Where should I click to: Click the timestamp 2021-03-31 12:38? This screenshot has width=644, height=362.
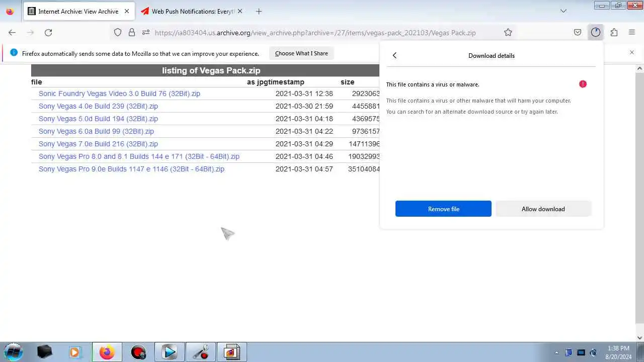pyautogui.click(x=304, y=94)
